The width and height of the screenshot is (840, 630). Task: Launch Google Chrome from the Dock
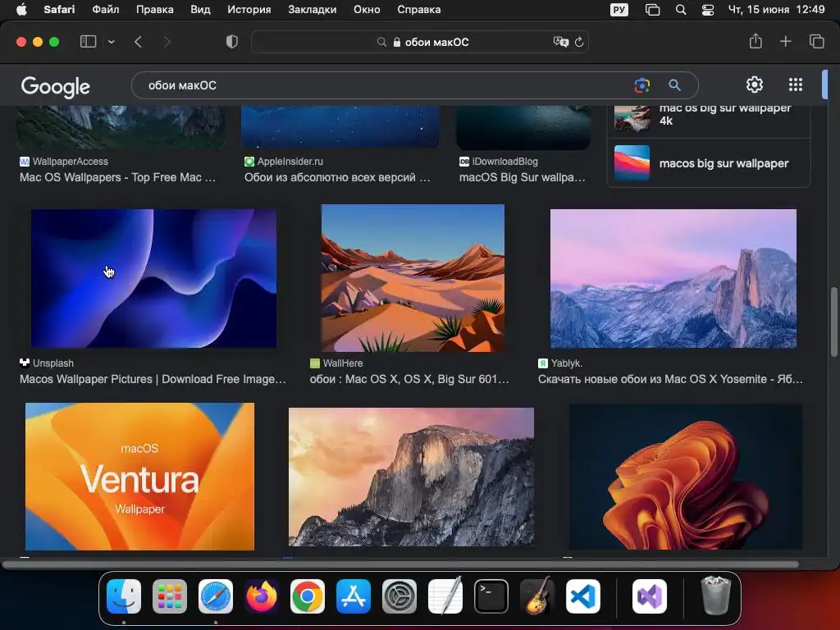point(308,596)
